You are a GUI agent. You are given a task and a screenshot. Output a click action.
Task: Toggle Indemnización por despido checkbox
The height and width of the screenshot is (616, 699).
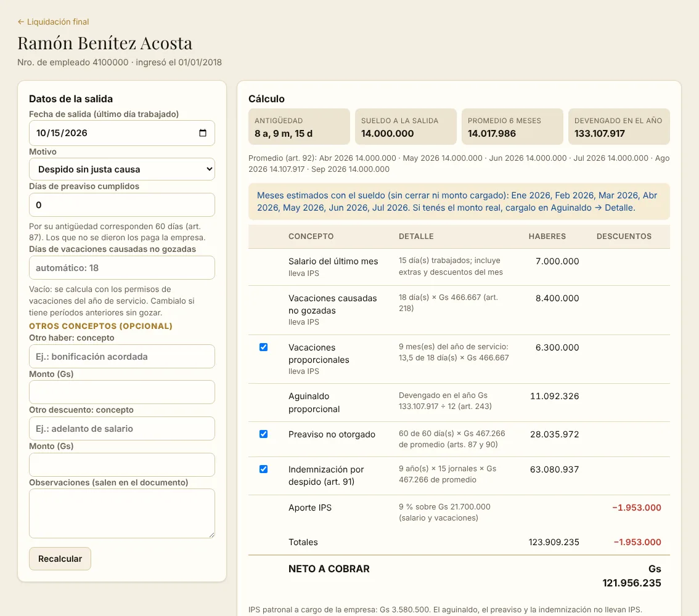point(263,469)
